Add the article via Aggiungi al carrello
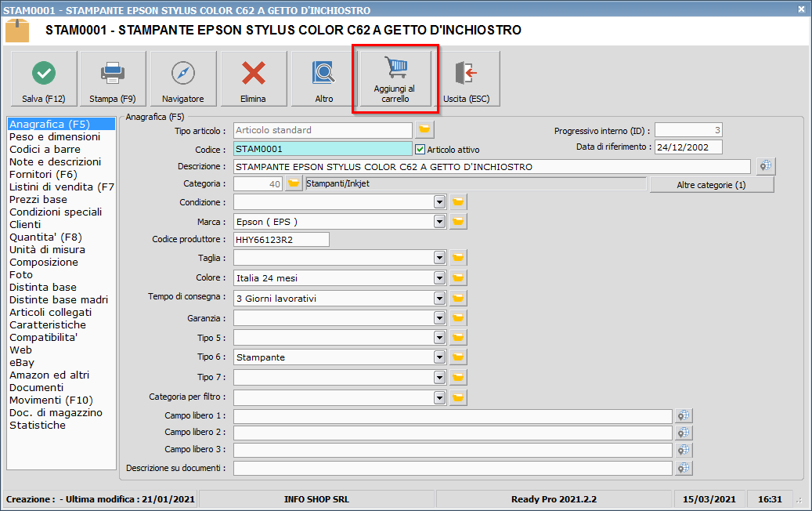This screenshot has width=812, height=511. pyautogui.click(x=395, y=79)
